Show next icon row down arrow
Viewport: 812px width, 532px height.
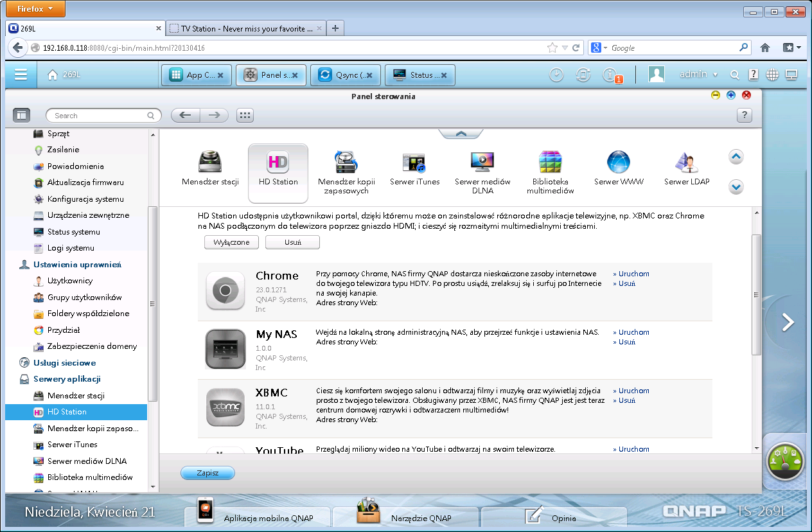[736, 187]
